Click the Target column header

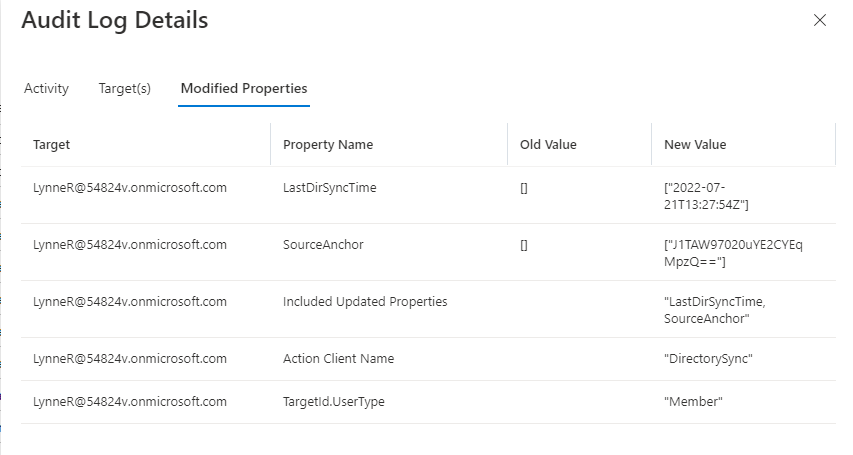(52, 144)
